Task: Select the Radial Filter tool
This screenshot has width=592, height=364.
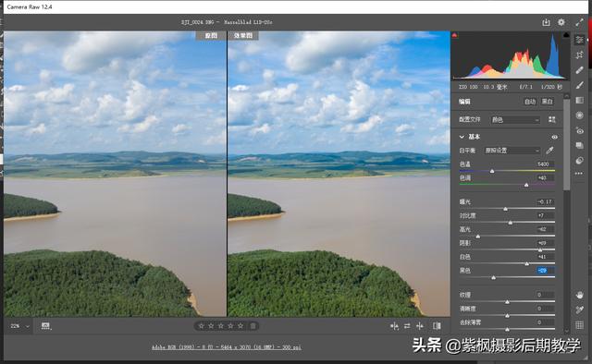Action: click(x=579, y=115)
